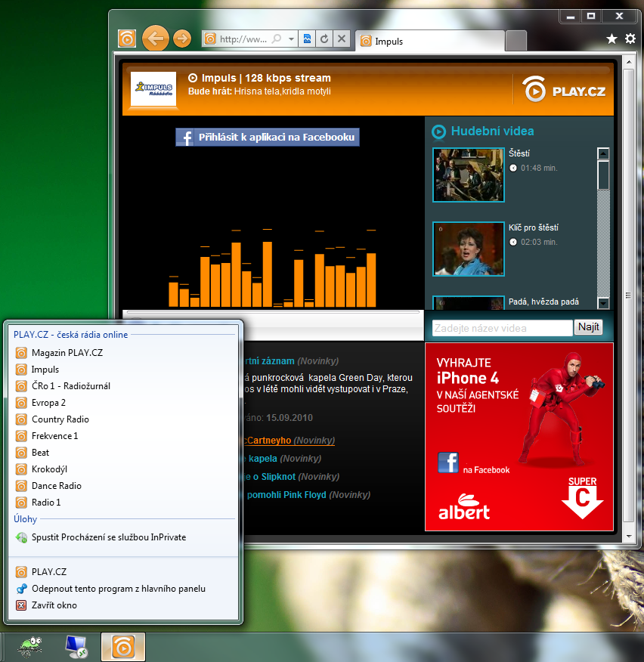Select ČRo 1 - Radiožurnál in jump list
Viewport: 644px width, 662px height.
(x=123, y=386)
